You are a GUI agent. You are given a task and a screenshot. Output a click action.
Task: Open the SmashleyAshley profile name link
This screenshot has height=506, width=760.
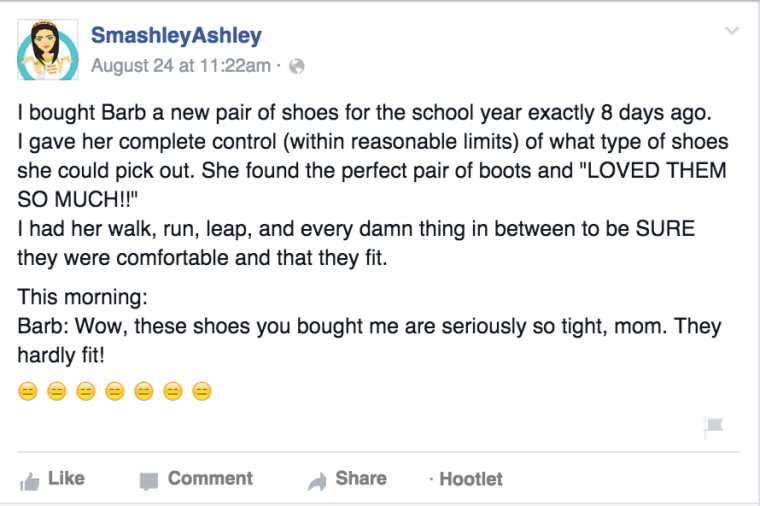176,37
